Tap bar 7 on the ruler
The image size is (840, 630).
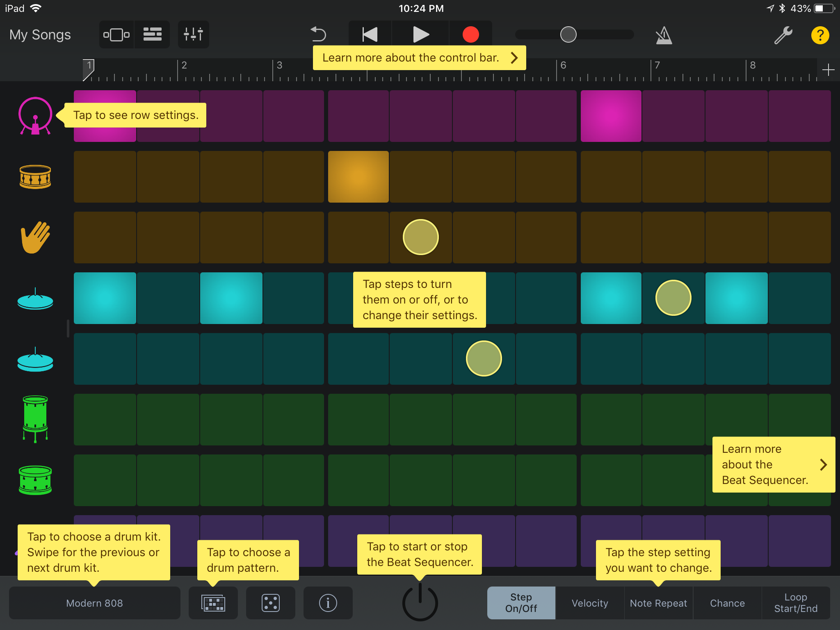(657, 65)
